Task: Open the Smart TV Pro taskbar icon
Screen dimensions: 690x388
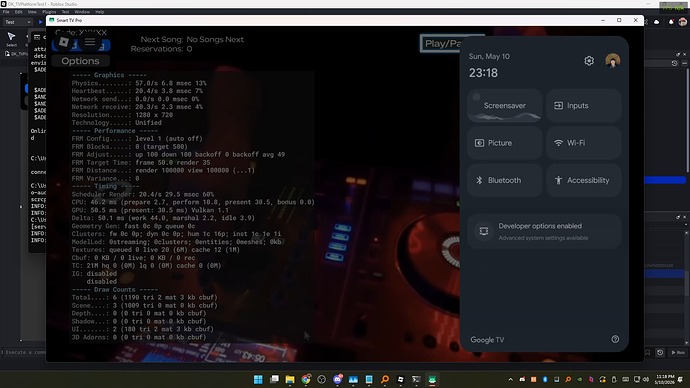Action: click(432, 379)
